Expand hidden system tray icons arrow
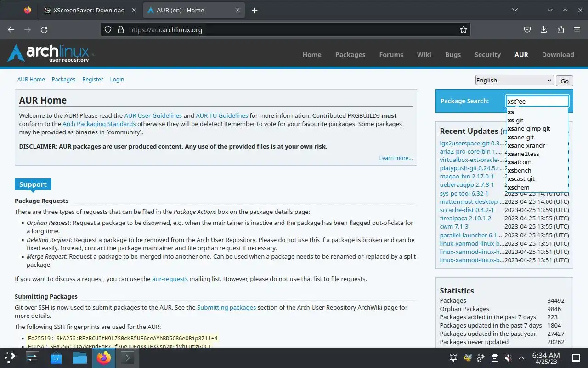 [521, 358]
